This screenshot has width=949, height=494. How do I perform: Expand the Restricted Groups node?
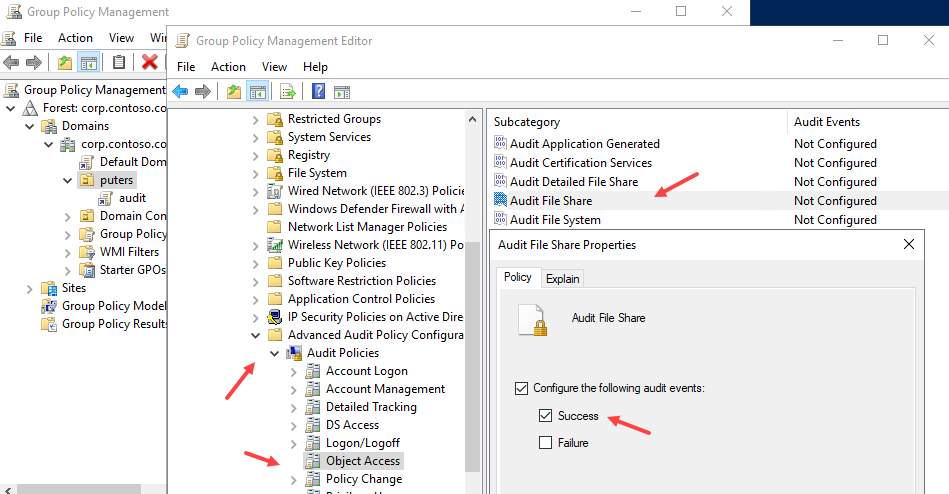(x=255, y=120)
